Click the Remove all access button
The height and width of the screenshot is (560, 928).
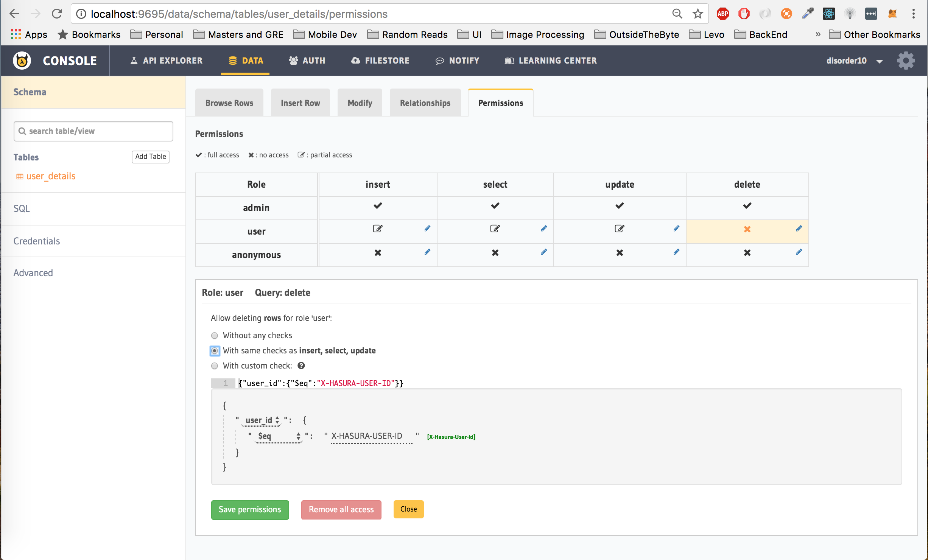click(341, 510)
